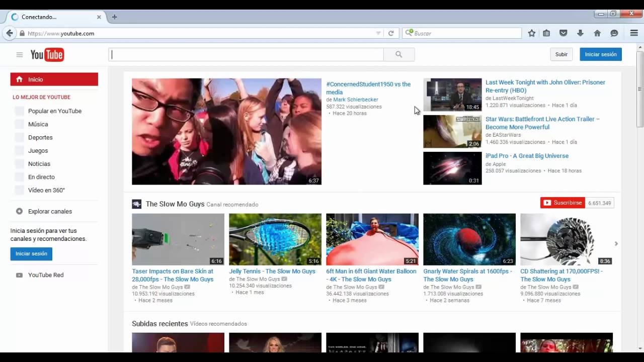Click Iniciar sesión in the header

point(601,54)
